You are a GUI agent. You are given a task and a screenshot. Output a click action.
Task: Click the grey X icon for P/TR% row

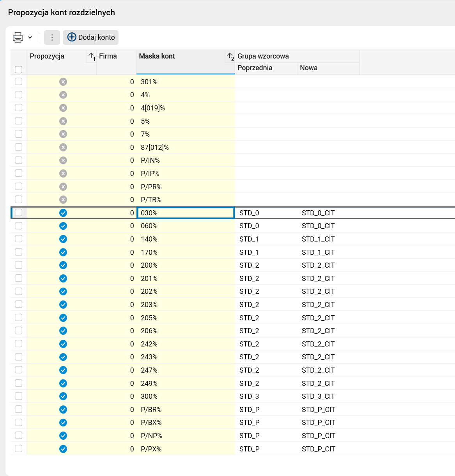(x=63, y=200)
